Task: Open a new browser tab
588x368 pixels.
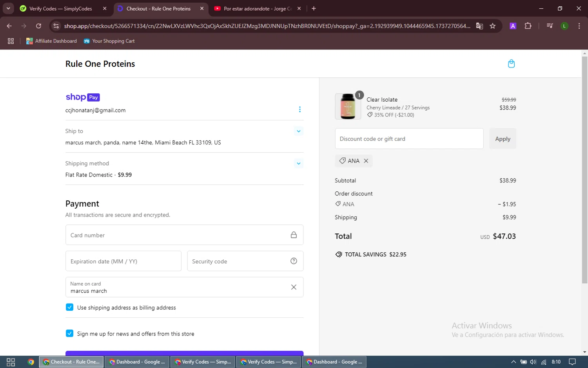Action: [x=314, y=9]
